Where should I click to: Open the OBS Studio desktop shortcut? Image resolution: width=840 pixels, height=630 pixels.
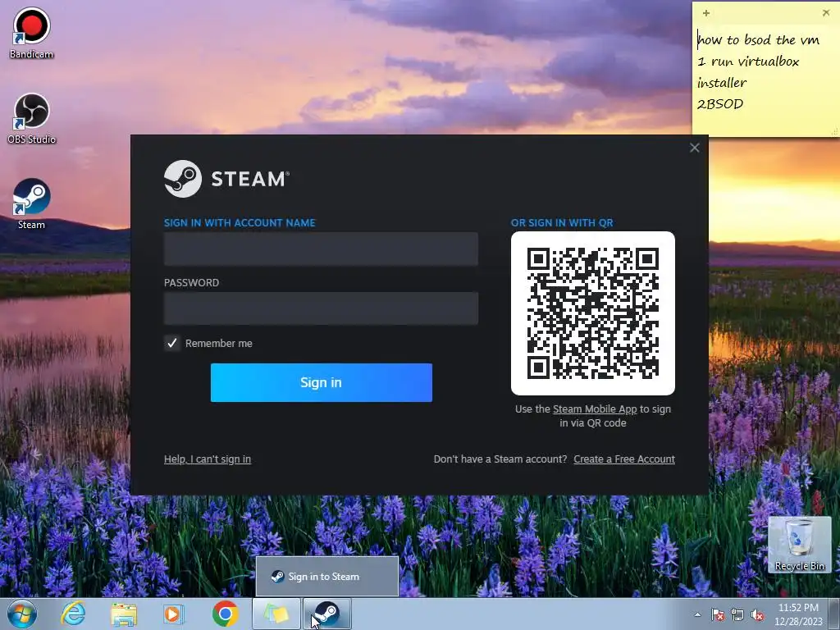(31, 118)
